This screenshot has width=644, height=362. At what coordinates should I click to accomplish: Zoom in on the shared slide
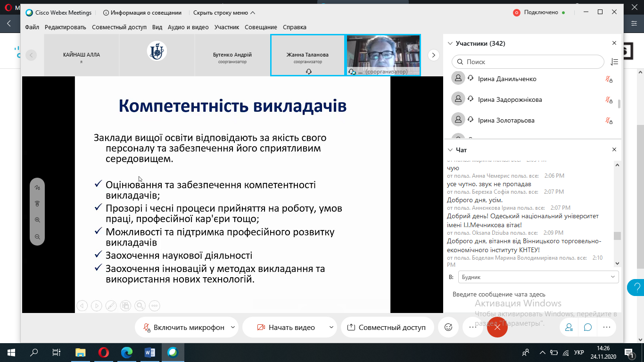(37, 220)
